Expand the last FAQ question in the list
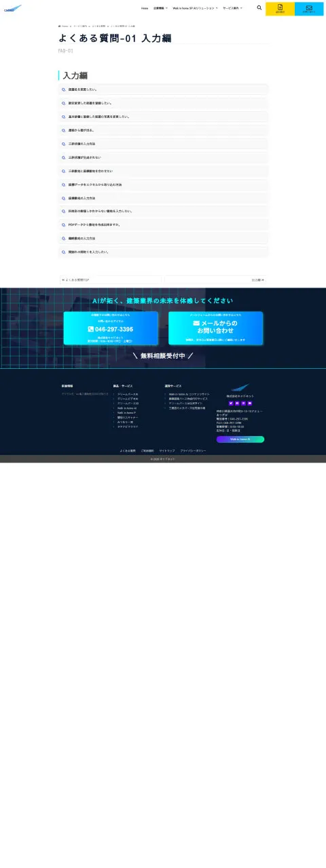This screenshot has width=326, height=868. coord(164,252)
